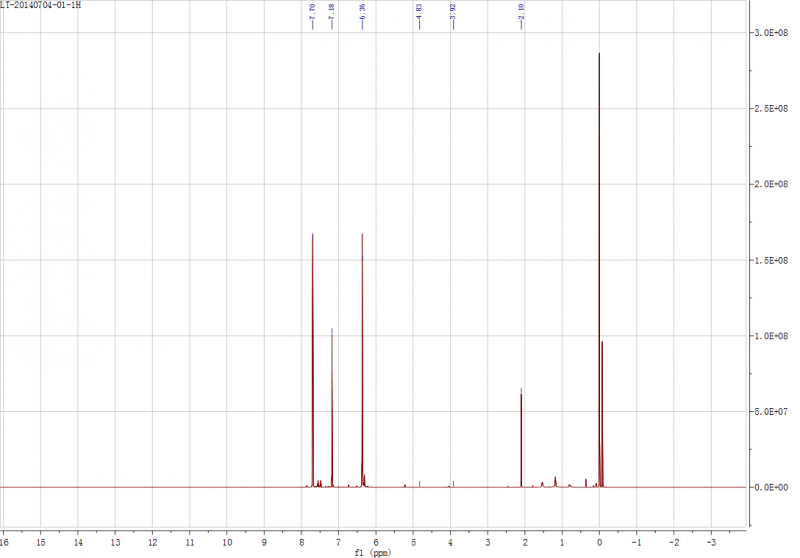
Task: Click the small peak near 1.2 ppm
Action: tap(555, 482)
